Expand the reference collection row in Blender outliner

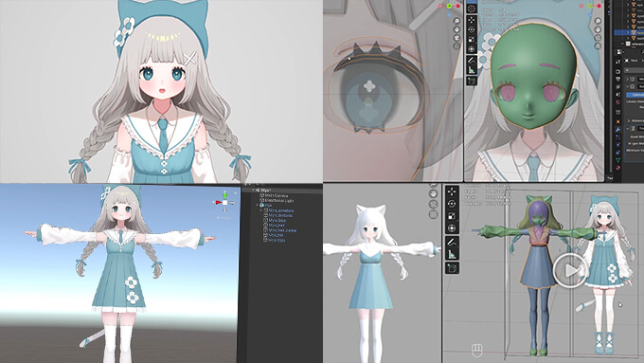click(622, 44)
